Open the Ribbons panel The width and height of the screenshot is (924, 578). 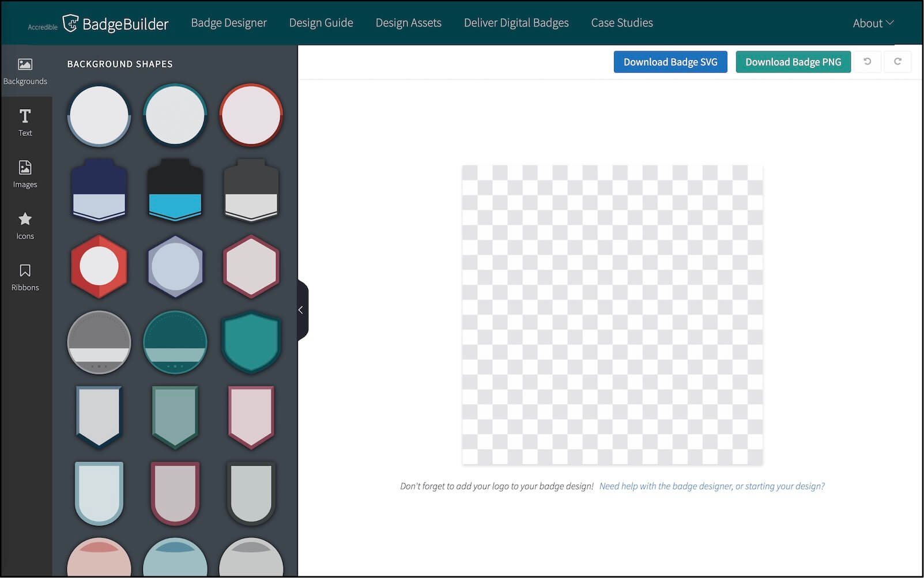click(x=25, y=277)
